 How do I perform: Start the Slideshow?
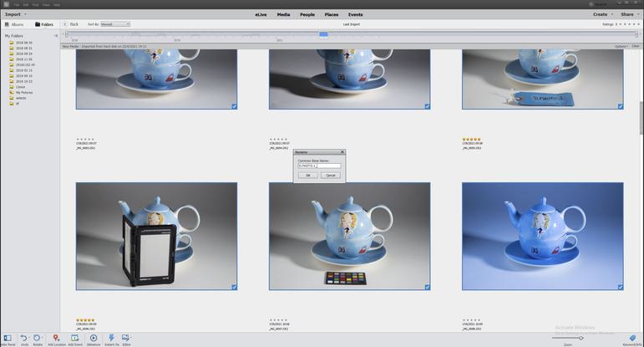coord(94,338)
